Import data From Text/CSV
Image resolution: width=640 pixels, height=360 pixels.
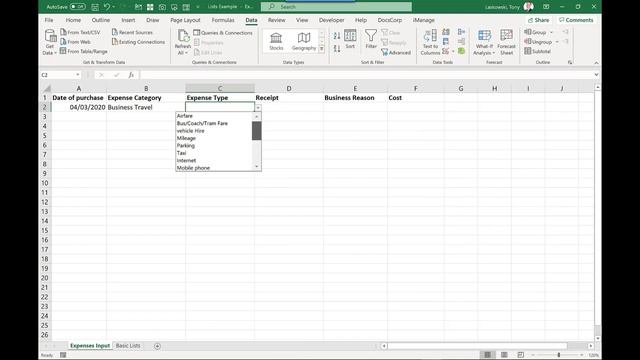80,32
